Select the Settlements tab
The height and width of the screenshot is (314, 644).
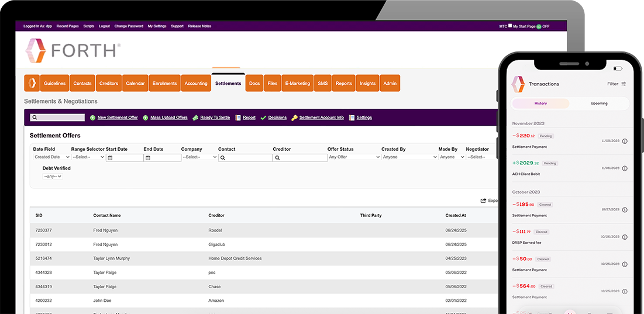228,83
